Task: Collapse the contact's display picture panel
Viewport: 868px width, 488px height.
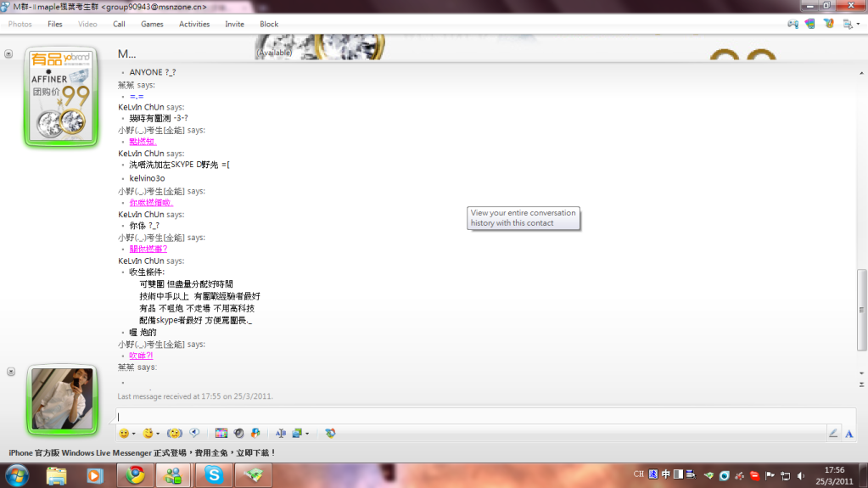Action: tap(9, 53)
